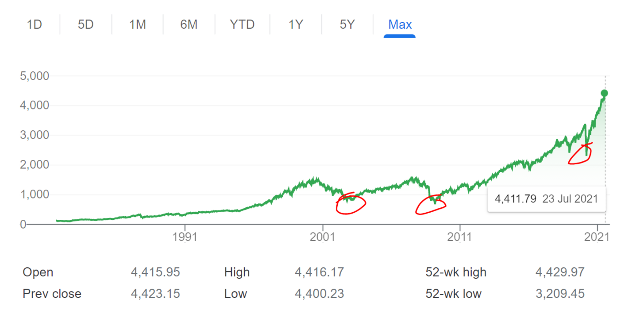The image size is (644, 319).
Task: Click the 5,000 y-axis label
Action: (x=35, y=76)
